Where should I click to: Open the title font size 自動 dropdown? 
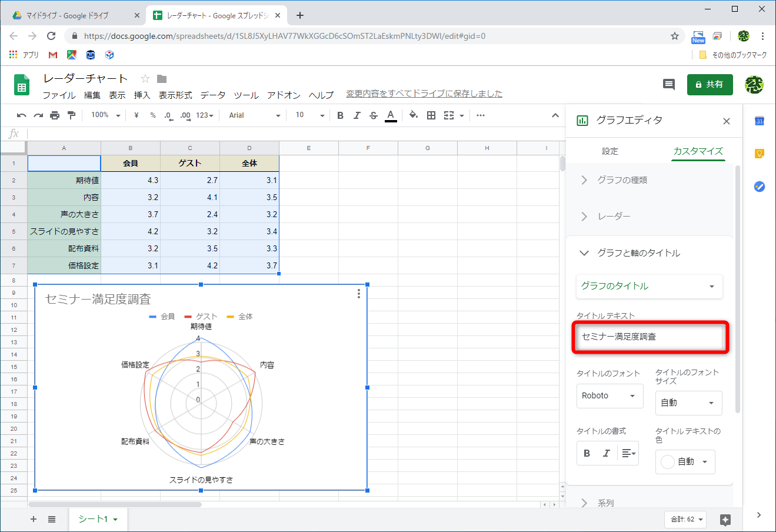689,403
